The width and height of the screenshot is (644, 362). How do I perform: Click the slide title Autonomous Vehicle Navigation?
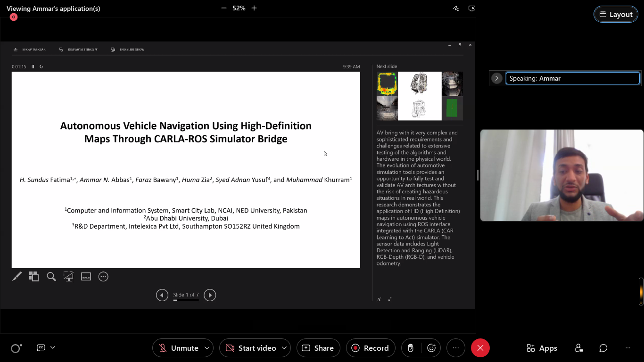[x=186, y=132]
